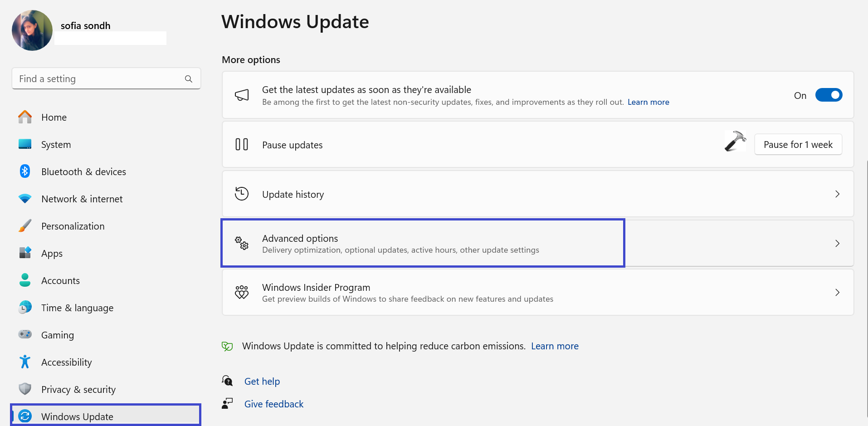Expand Update history chevron arrow
This screenshot has height=426, width=868.
[x=837, y=194]
